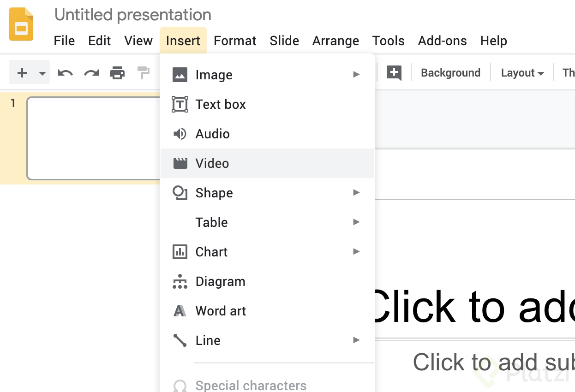Open the Tools menu

[x=389, y=41]
